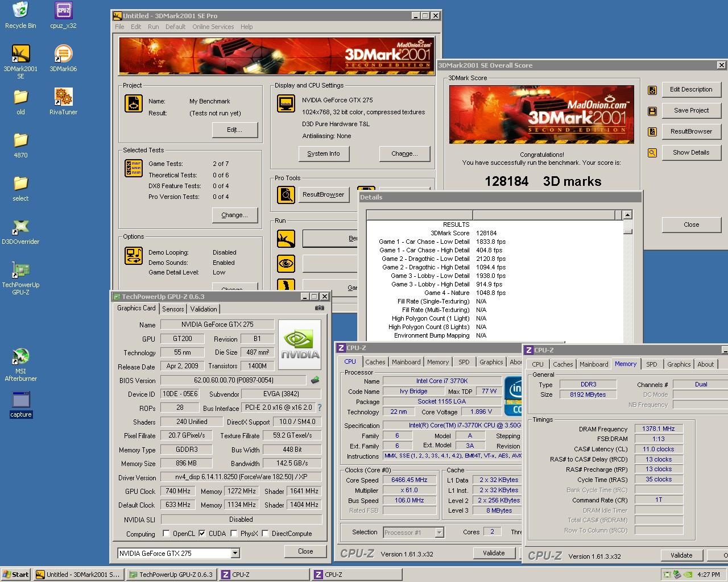Click Close button in GPU-Z window

click(305, 551)
